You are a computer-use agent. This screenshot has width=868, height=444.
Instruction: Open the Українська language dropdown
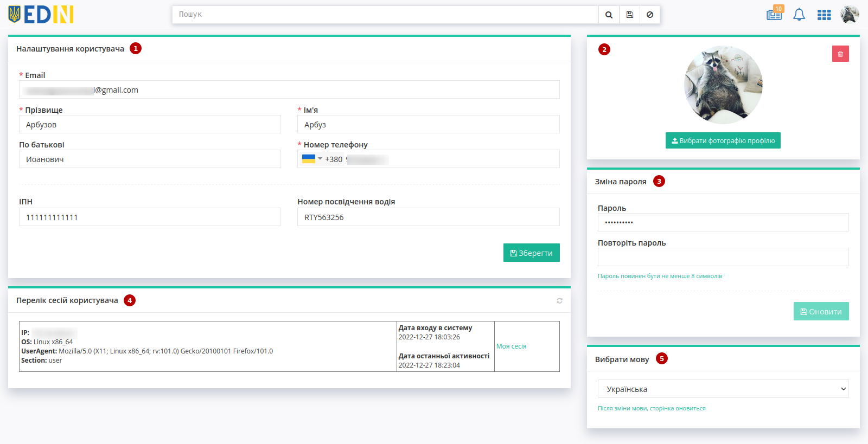coord(723,389)
